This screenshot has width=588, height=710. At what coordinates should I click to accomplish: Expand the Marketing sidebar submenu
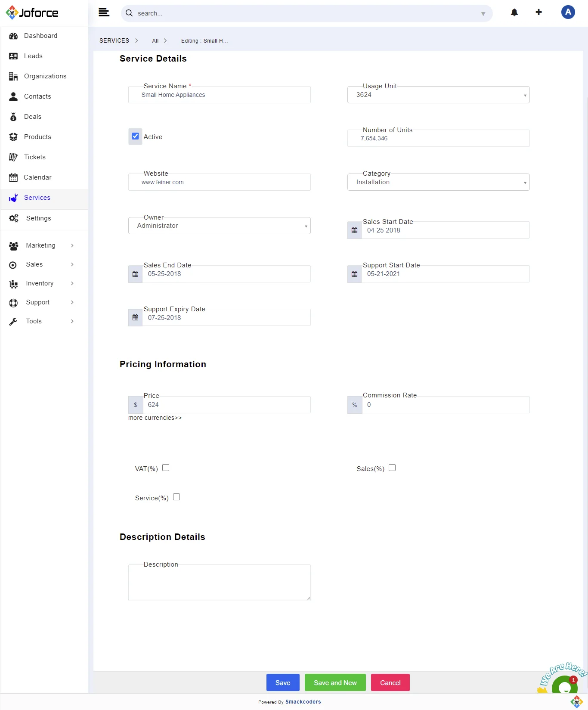click(41, 245)
